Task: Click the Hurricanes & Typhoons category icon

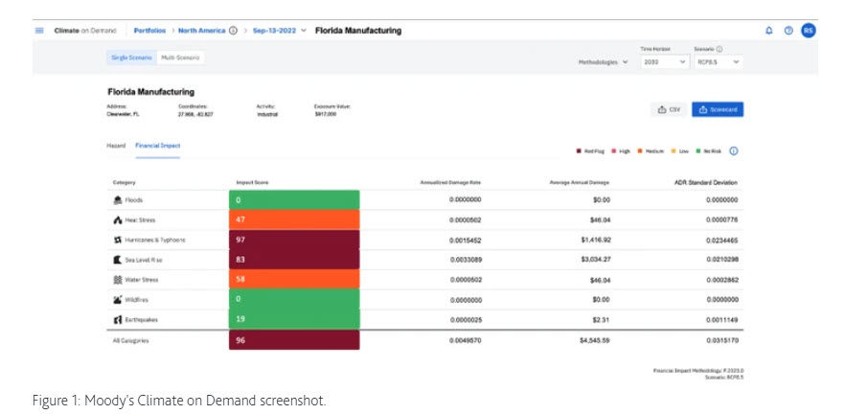Action: tap(117, 240)
